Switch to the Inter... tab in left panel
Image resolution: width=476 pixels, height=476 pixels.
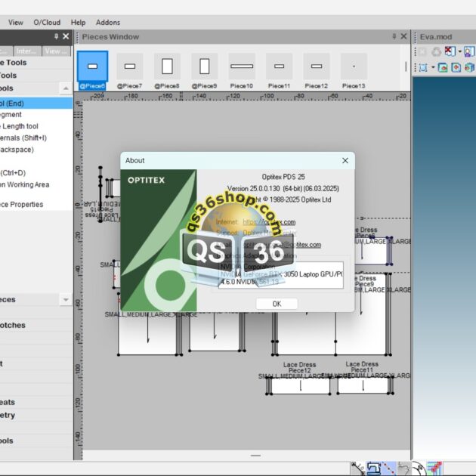(27, 51)
